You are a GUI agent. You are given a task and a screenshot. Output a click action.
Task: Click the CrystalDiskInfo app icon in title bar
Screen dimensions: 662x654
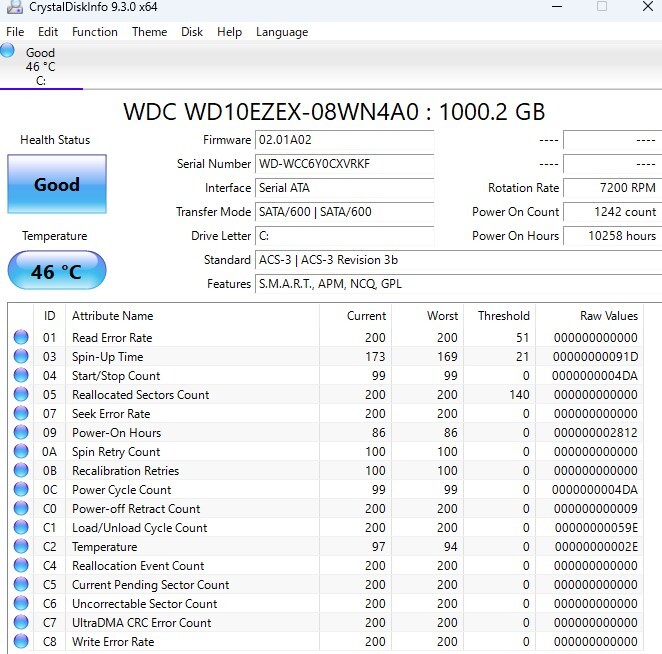click(12, 8)
